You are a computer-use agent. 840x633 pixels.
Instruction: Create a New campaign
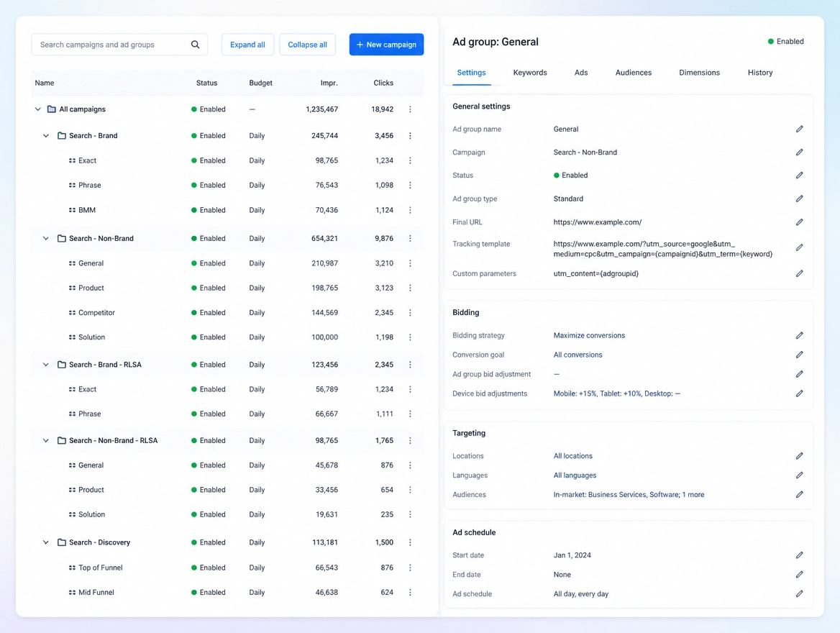[386, 45]
